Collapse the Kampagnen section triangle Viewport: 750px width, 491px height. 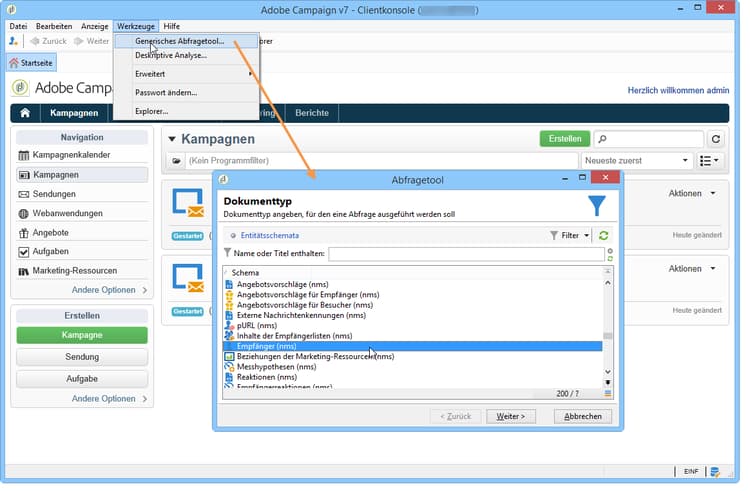[x=172, y=139]
